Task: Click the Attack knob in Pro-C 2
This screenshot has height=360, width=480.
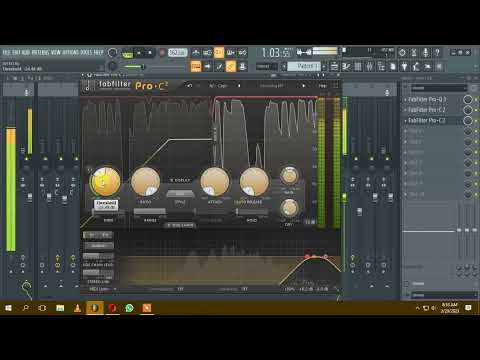Action: [x=215, y=182]
